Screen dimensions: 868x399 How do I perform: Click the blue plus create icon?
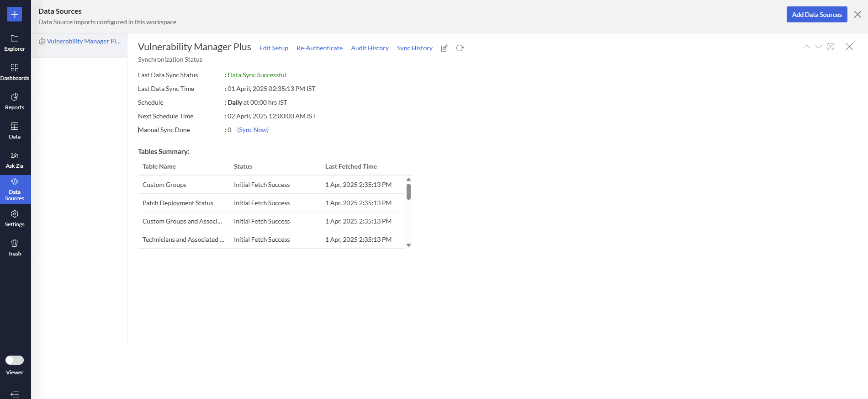(x=15, y=14)
